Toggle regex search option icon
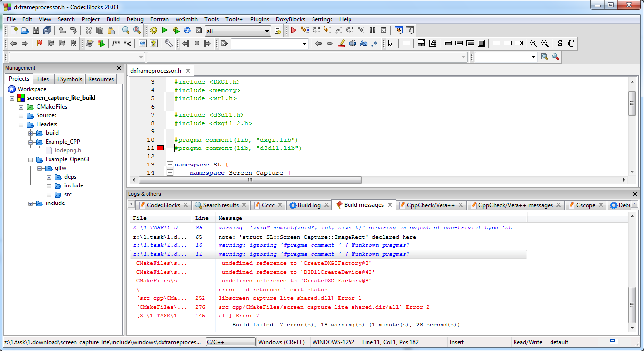Image resolution: width=644 pixels, height=351 pixels. [x=374, y=44]
